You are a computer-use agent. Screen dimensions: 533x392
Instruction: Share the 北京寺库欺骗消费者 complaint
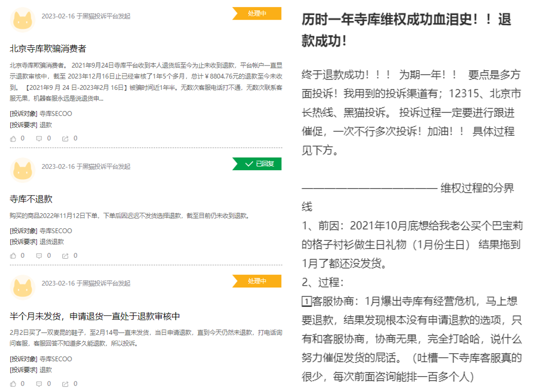pyautogui.click(x=66, y=138)
